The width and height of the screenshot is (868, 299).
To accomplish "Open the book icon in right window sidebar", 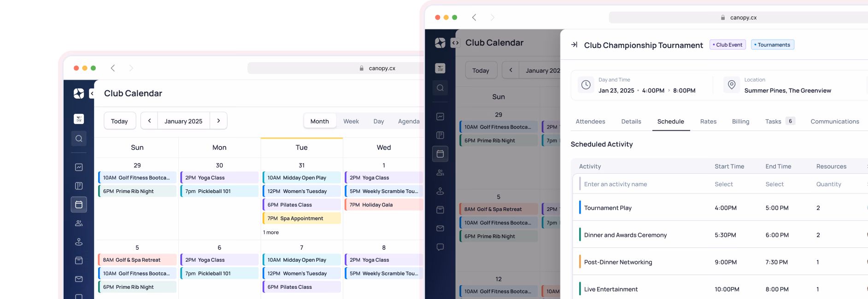I will click(440, 135).
